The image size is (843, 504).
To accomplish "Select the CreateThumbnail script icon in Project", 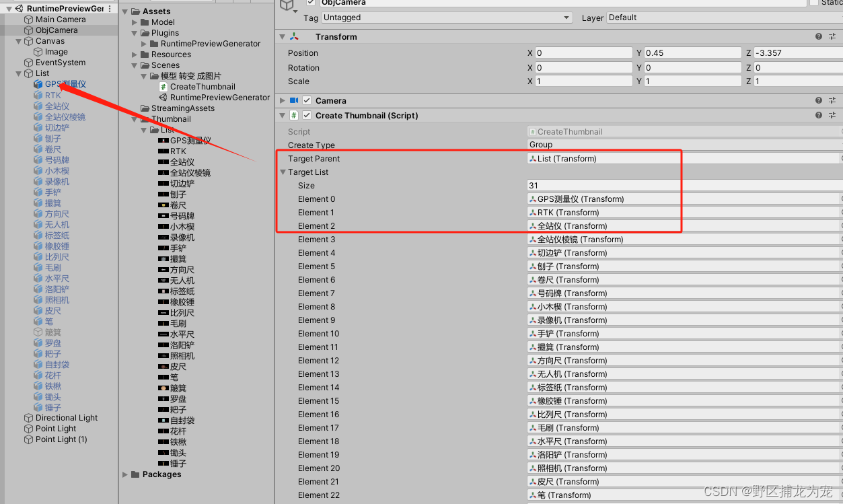I will click(163, 87).
